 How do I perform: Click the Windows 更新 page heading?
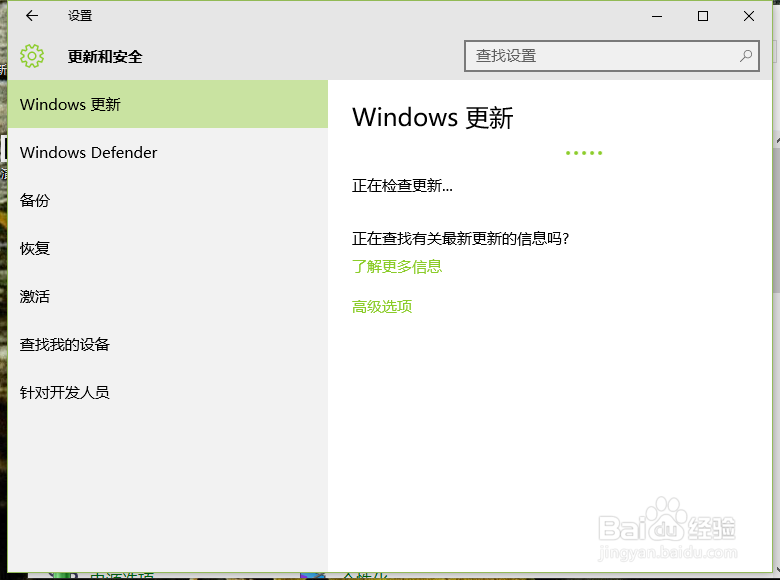click(432, 118)
